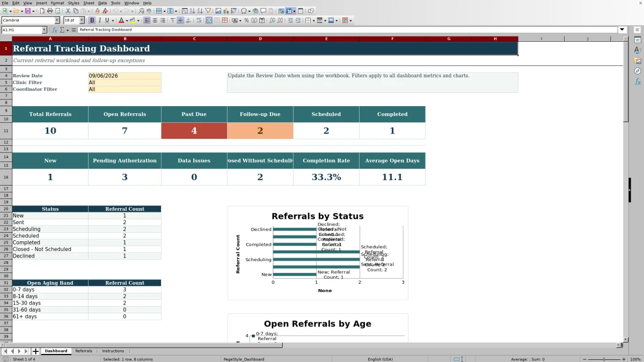
Task: Open the Borders dropdown arrow
Action: click(x=313, y=20)
